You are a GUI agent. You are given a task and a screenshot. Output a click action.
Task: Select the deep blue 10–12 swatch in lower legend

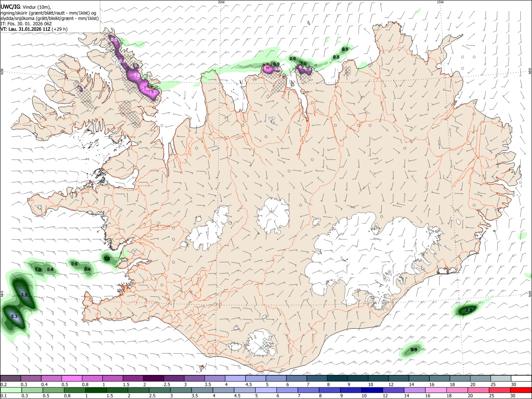click(372, 390)
